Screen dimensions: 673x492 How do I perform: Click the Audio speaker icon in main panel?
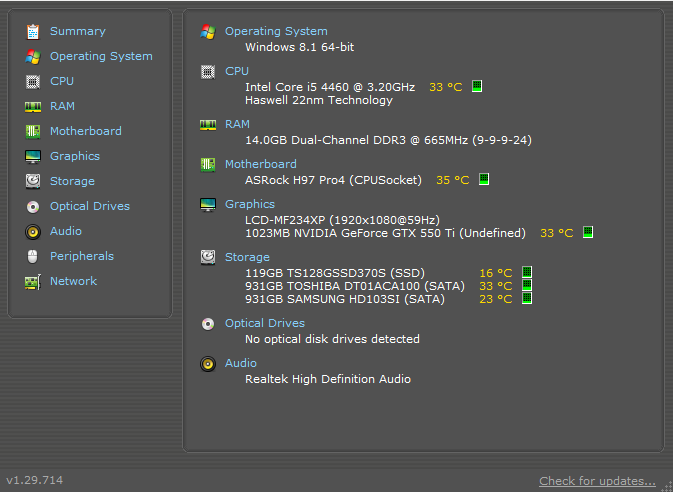click(208, 364)
